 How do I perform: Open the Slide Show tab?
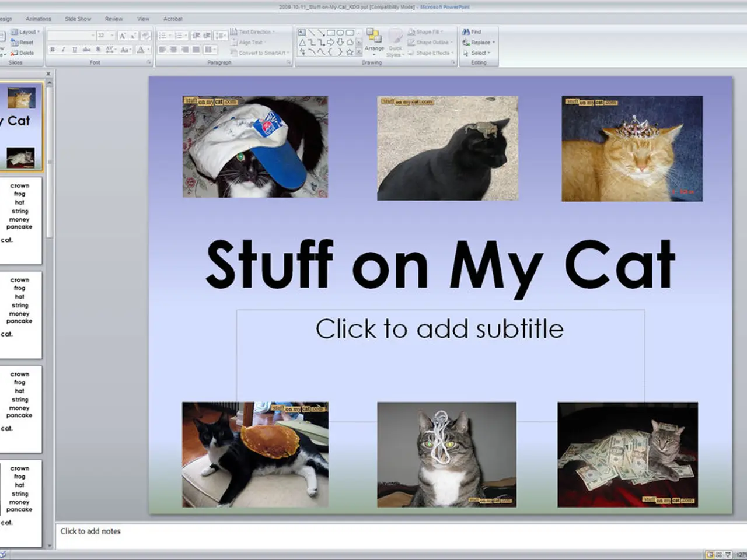[x=78, y=19]
